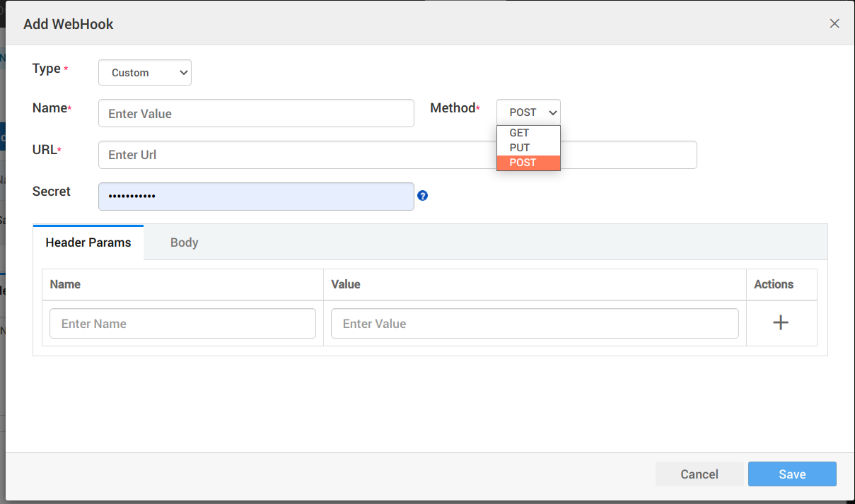This screenshot has height=504, width=855.
Task: Click the Enter Name header param field
Action: pyautogui.click(x=182, y=323)
